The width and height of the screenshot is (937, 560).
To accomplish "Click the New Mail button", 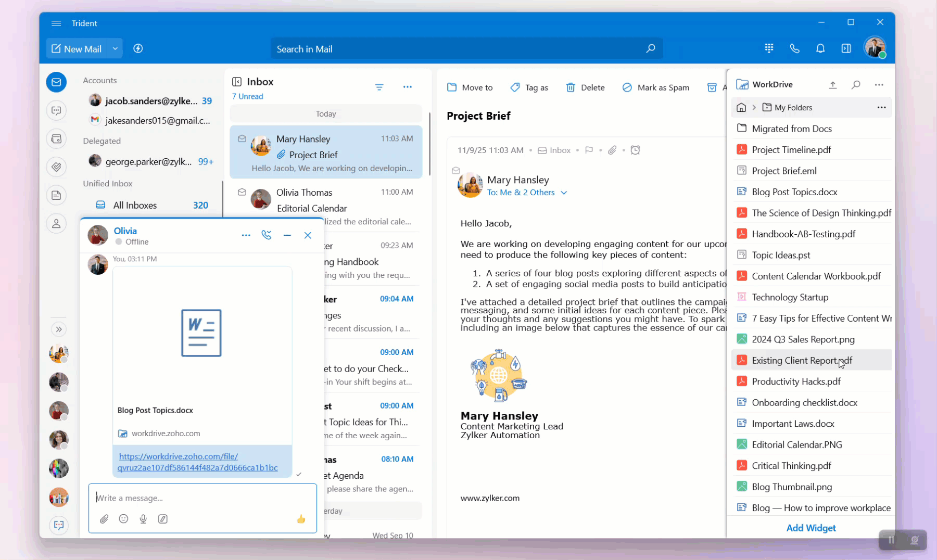I will coord(77,48).
